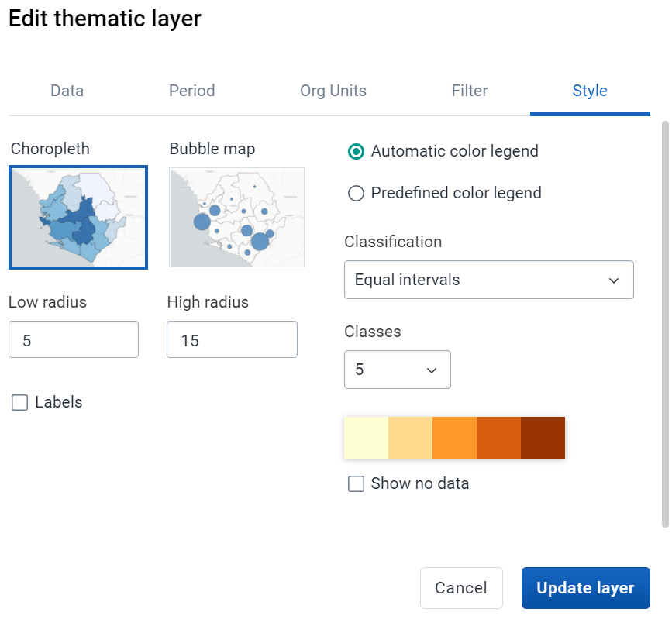Image resolution: width=672 pixels, height=626 pixels.
Task: Enable the Labels checkbox
Action: [19, 402]
